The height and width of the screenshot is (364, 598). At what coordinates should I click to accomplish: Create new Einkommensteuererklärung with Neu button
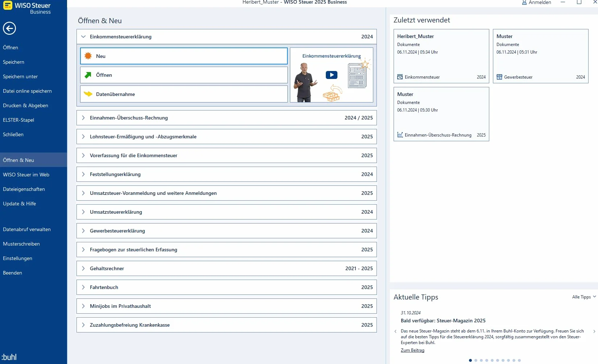184,56
